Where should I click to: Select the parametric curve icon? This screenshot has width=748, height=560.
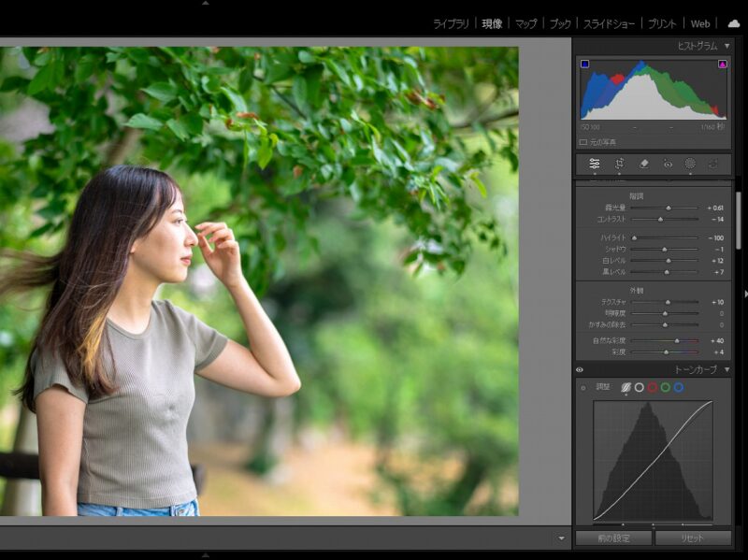pos(625,387)
